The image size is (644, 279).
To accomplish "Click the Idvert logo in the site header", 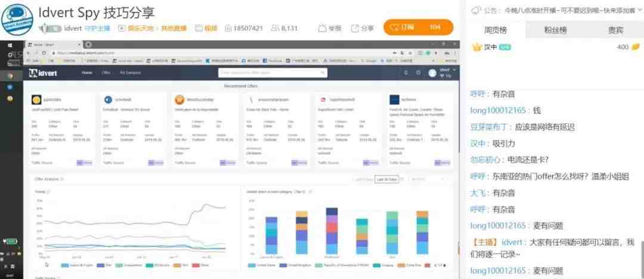I will pyautogui.click(x=43, y=73).
